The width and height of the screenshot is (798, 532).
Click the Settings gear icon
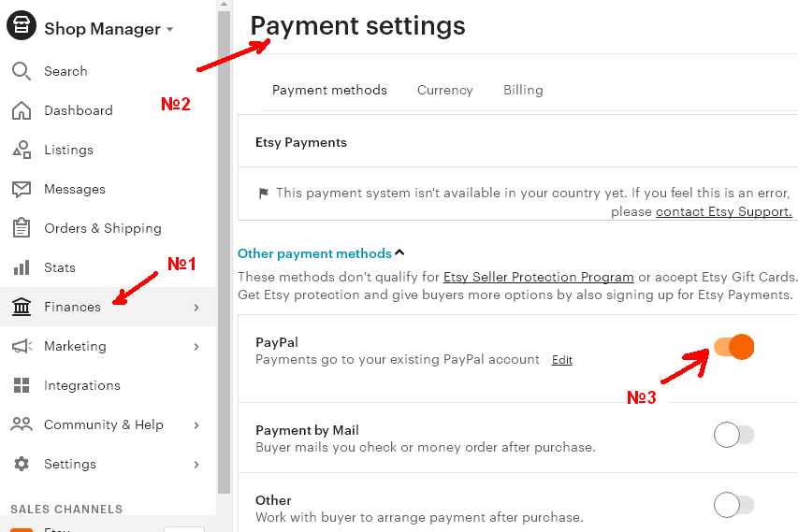22,464
